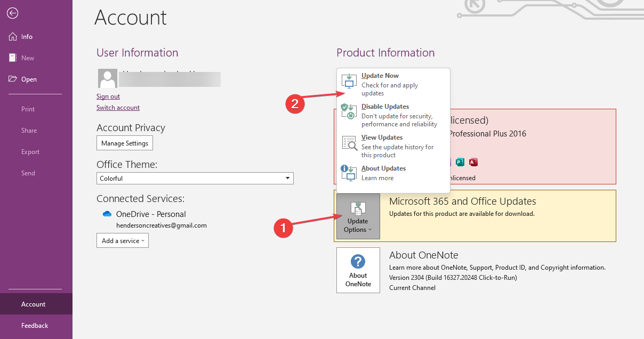Click the Publisher app icon

click(x=460, y=162)
